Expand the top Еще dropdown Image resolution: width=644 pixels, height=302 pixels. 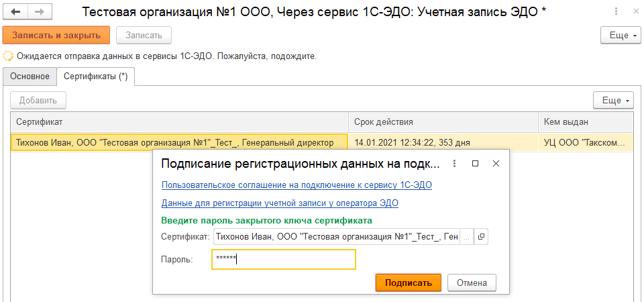[619, 35]
